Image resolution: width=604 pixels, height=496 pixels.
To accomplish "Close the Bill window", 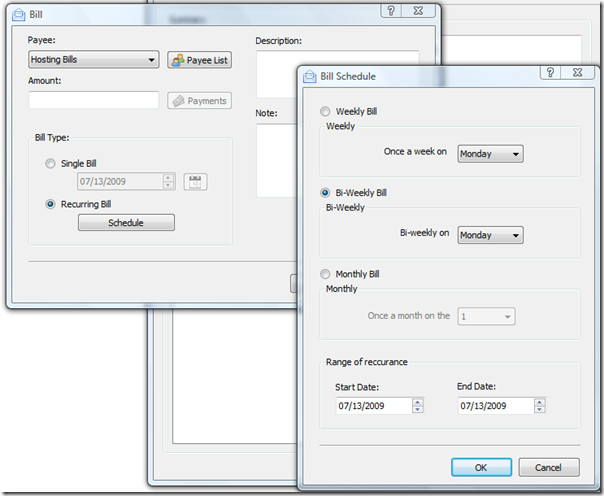I will (419, 11).
